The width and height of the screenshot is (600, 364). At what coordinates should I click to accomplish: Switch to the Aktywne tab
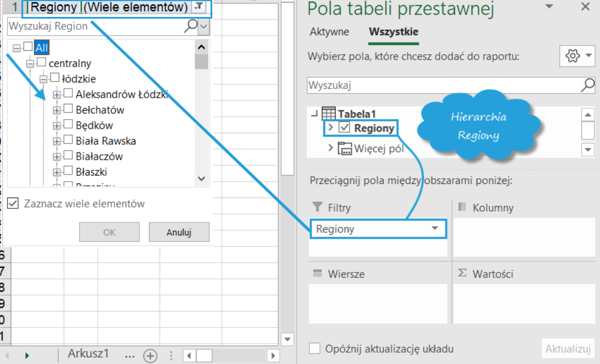coord(329,32)
